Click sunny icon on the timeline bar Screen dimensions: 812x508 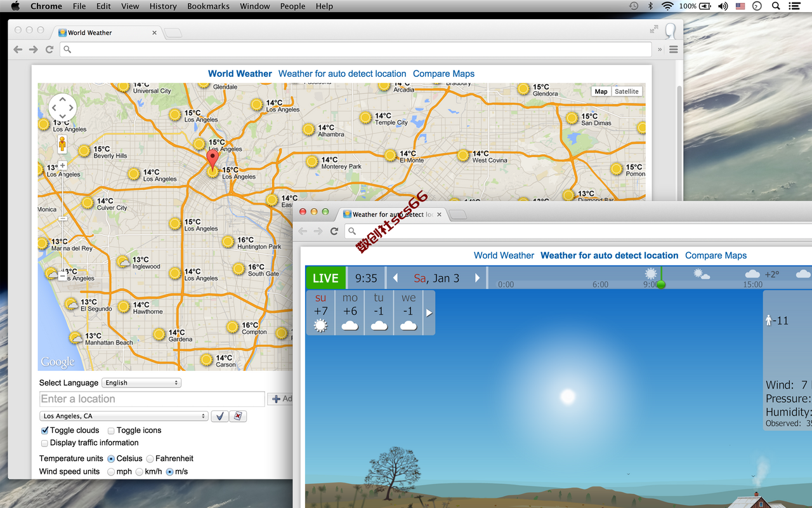coord(651,274)
